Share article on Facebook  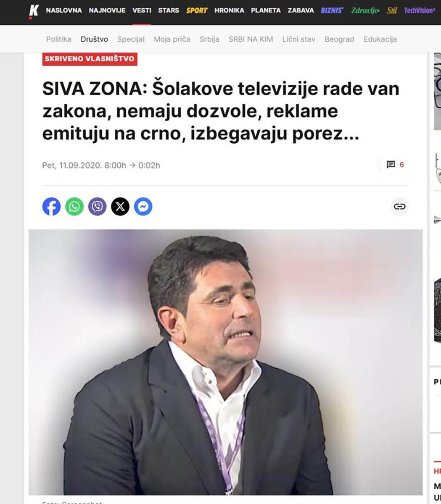coord(51,207)
